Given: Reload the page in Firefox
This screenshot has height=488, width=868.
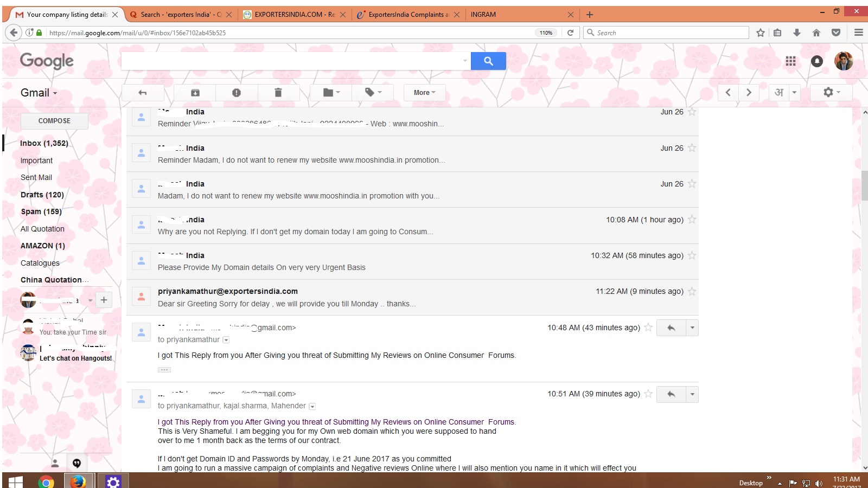Looking at the screenshot, I should [x=570, y=33].
